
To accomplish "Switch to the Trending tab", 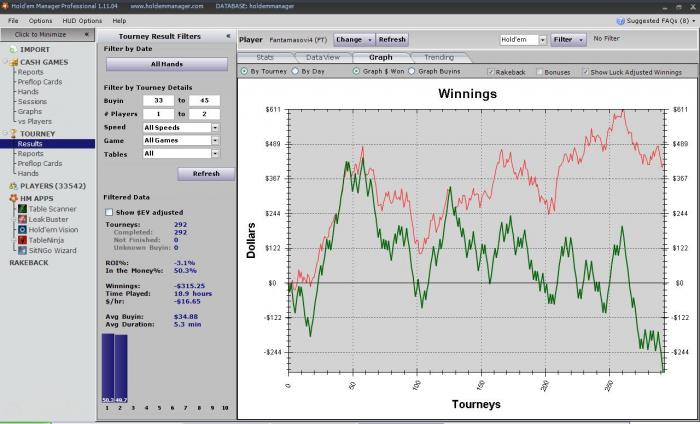I will 439,58.
